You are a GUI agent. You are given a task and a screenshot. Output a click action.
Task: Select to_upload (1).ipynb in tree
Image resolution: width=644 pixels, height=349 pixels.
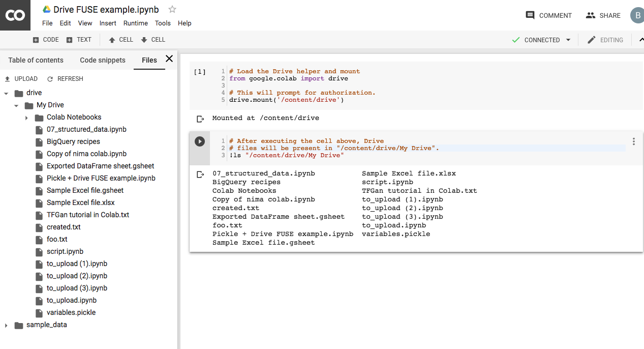click(x=77, y=264)
